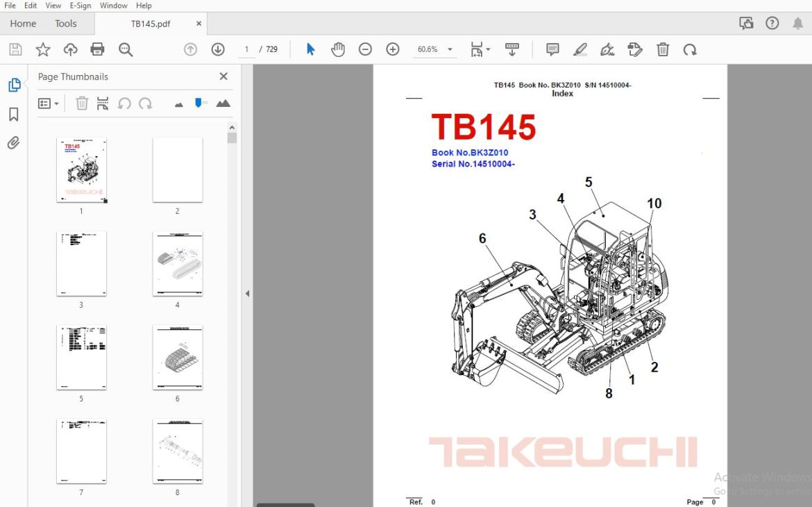812x507 pixels.
Task: Close the Page Thumbnails panel
Action: (223, 76)
